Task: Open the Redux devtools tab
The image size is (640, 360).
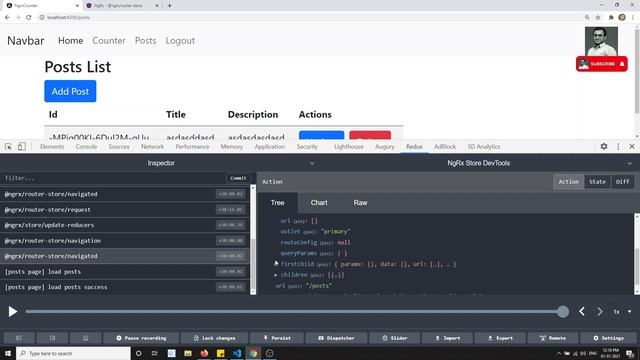Action: (414, 147)
